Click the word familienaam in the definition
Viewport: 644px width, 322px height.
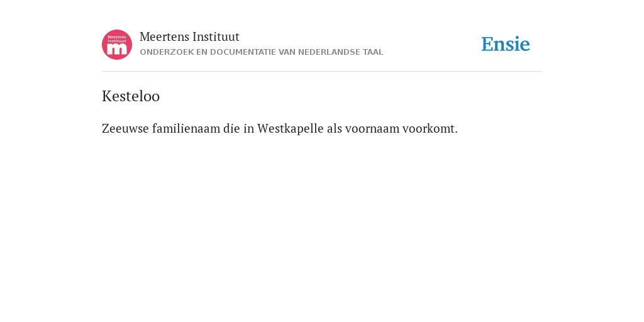pyautogui.click(x=186, y=128)
